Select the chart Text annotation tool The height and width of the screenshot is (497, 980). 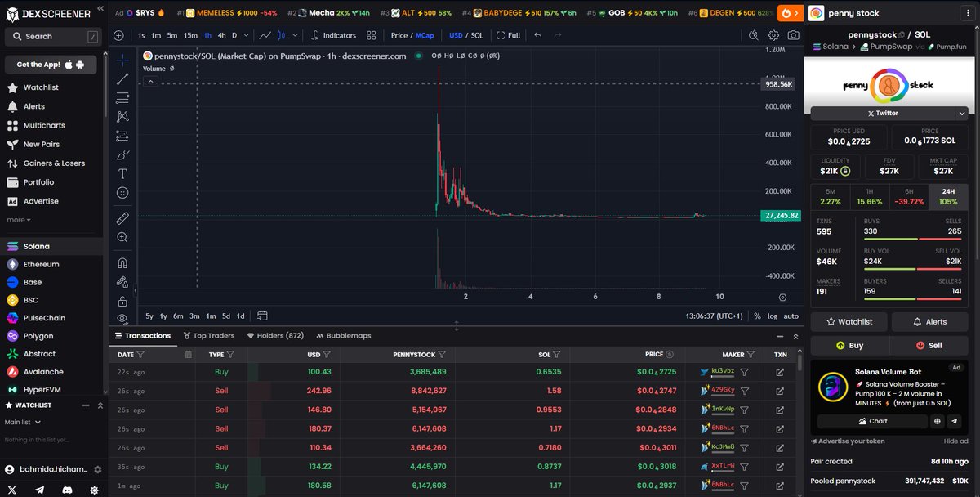(122, 173)
